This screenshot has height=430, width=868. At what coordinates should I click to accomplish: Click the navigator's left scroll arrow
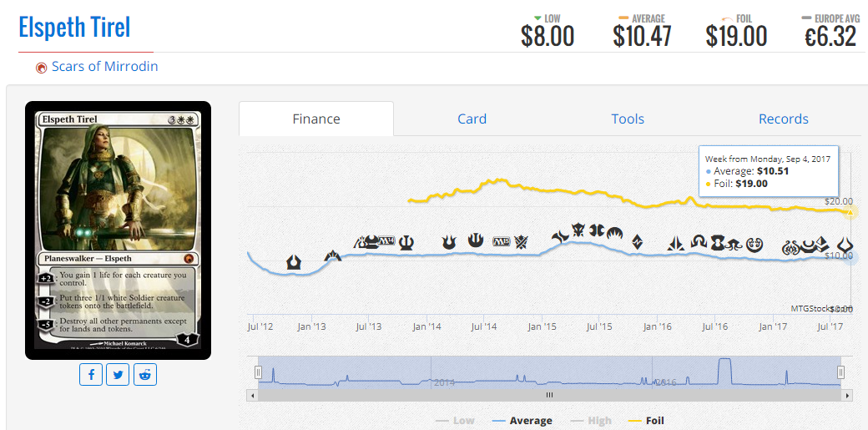pos(251,395)
